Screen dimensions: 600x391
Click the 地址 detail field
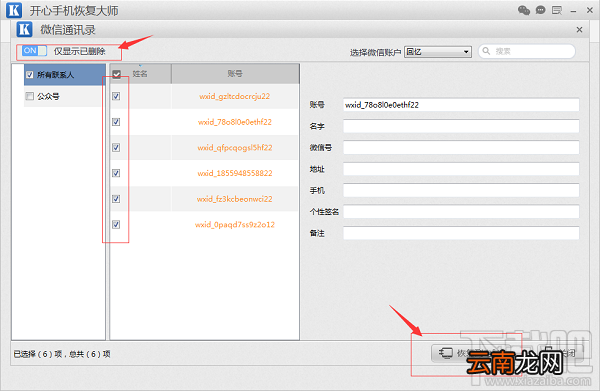tap(461, 169)
